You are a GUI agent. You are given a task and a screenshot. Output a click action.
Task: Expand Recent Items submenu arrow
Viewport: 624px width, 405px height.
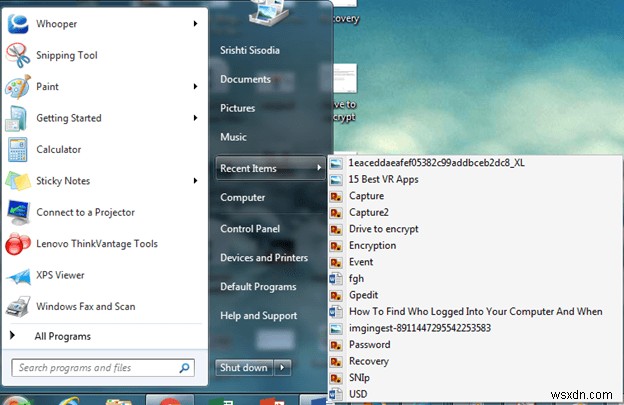point(319,168)
